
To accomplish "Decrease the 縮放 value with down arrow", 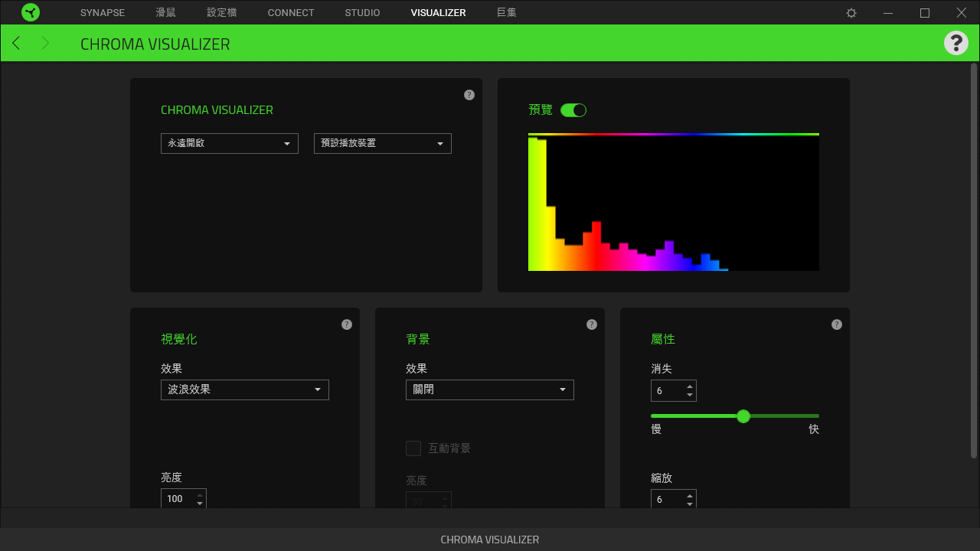I will tap(690, 503).
